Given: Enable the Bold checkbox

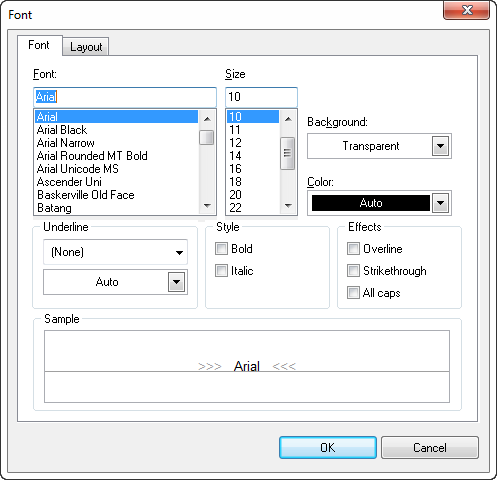Looking at the screenshot, I should tap(221, 249).
